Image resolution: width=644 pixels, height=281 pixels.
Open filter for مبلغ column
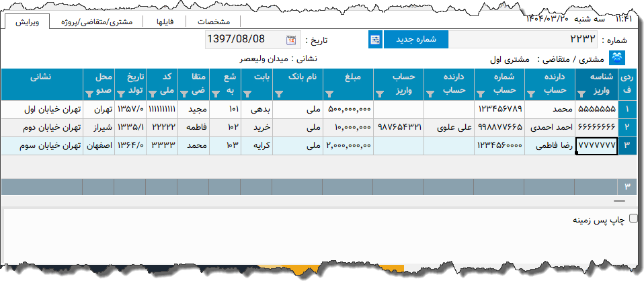[x=329, y=94]
